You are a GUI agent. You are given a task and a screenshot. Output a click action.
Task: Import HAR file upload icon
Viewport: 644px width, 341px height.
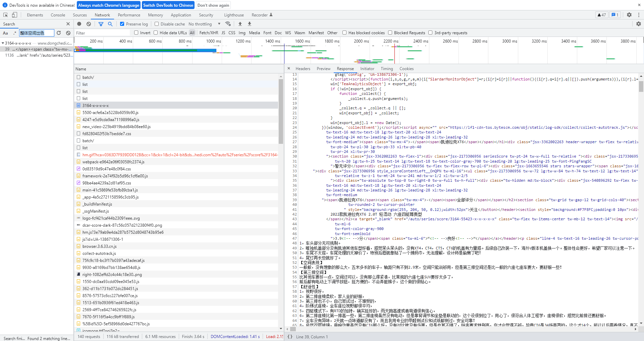(x=240, y=24)
